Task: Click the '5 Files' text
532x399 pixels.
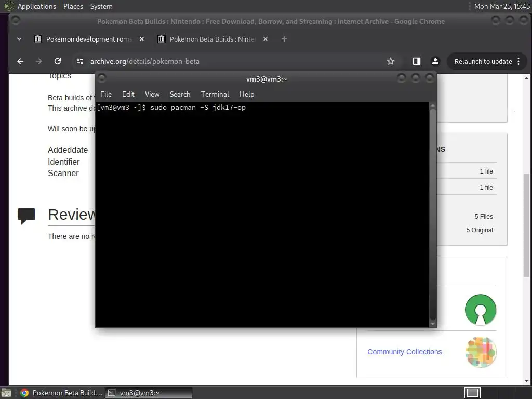Action: coord(484,217)
